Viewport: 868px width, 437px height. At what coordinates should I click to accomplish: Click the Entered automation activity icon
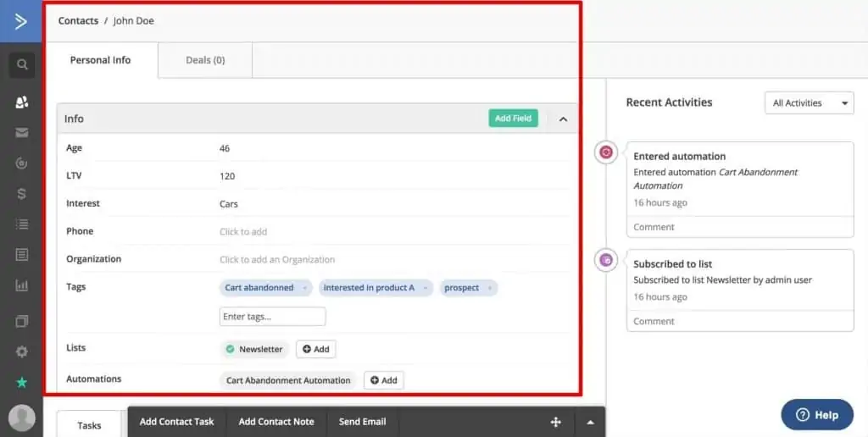(x=606, y=152)
